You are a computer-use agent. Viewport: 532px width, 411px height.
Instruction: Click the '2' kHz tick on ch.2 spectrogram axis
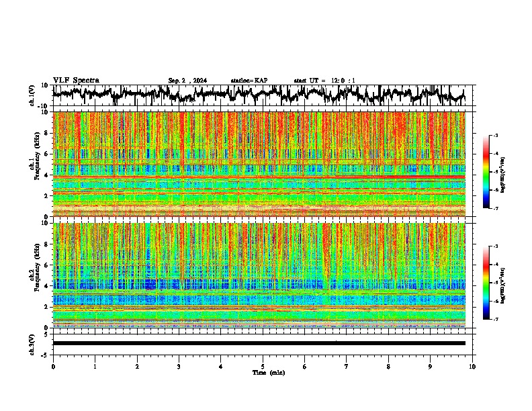pos(47,307)
